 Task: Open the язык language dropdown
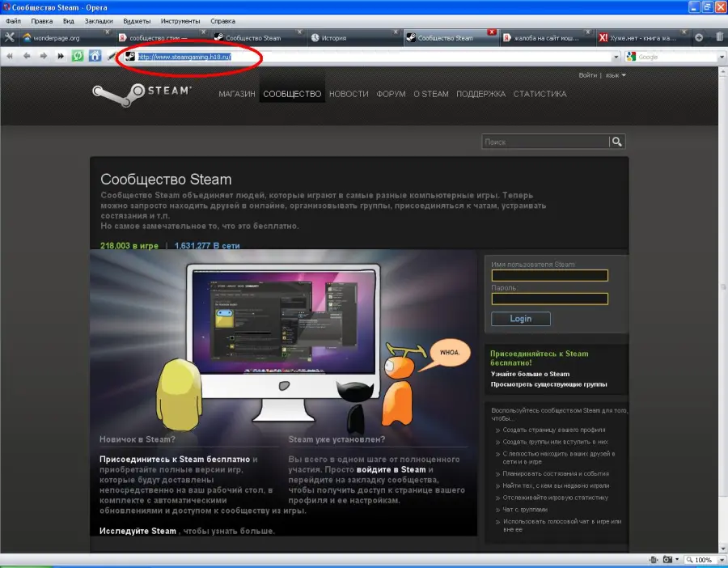click(616, 75)
